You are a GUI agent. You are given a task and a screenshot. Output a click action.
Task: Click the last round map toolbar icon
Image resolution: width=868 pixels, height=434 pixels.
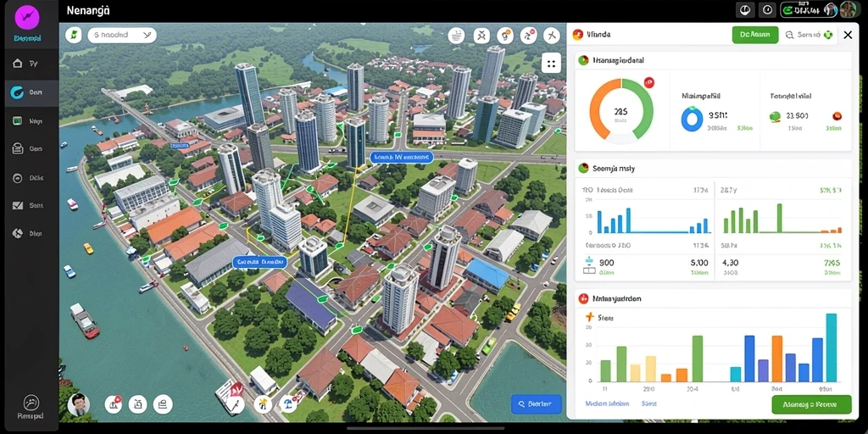(x=552, y=36)
